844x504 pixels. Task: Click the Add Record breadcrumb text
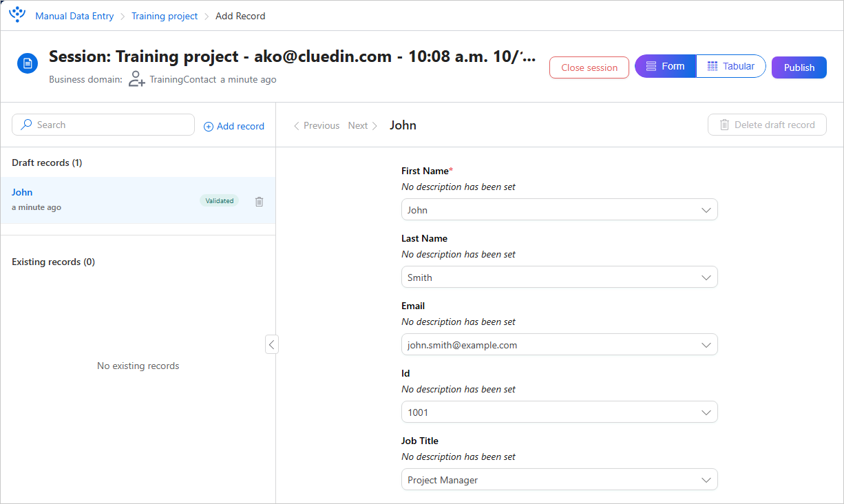coord(240,16)
